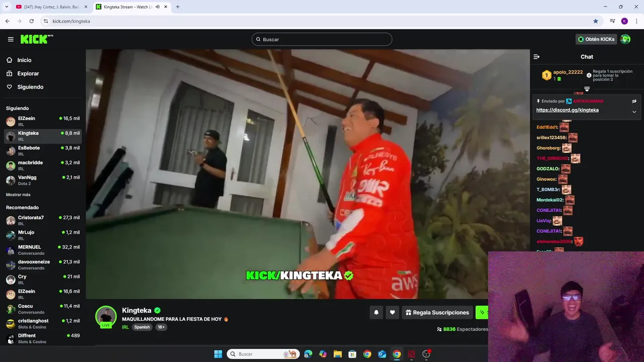The image size is (644, 362).
Task: Open macbridde channel in the sidebar
Action: pos(43,165)
